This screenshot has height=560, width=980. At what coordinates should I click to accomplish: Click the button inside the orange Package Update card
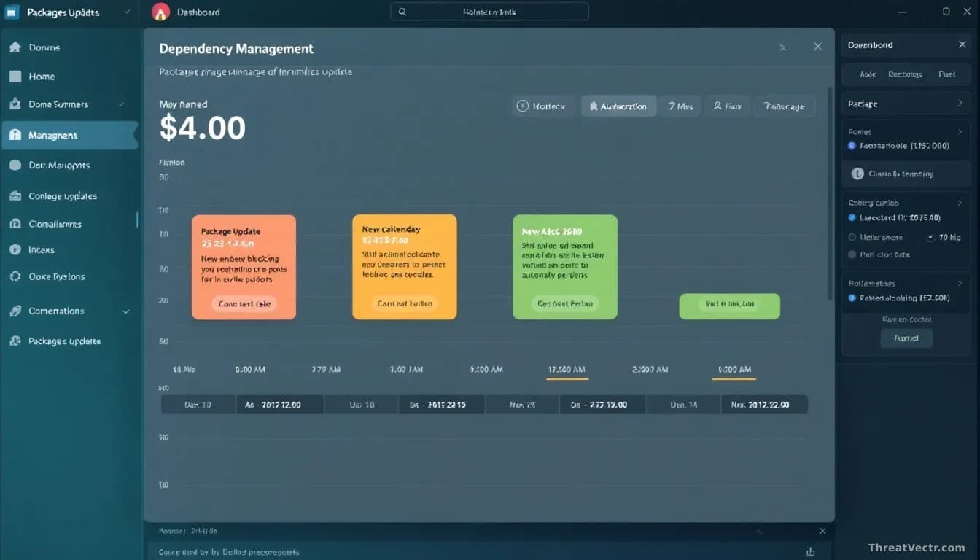(x=244, y=303)
